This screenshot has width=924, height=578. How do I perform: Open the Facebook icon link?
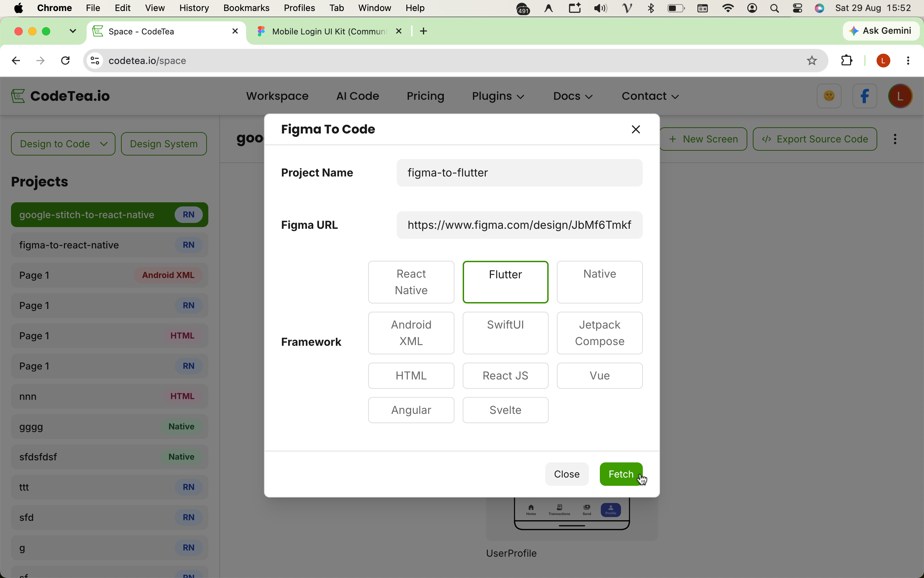[865, 96]
